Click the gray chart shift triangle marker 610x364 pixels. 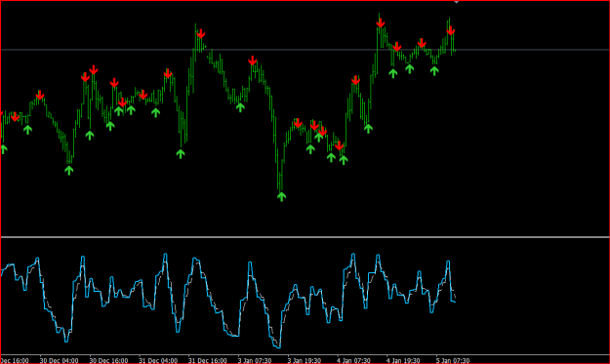457,2
